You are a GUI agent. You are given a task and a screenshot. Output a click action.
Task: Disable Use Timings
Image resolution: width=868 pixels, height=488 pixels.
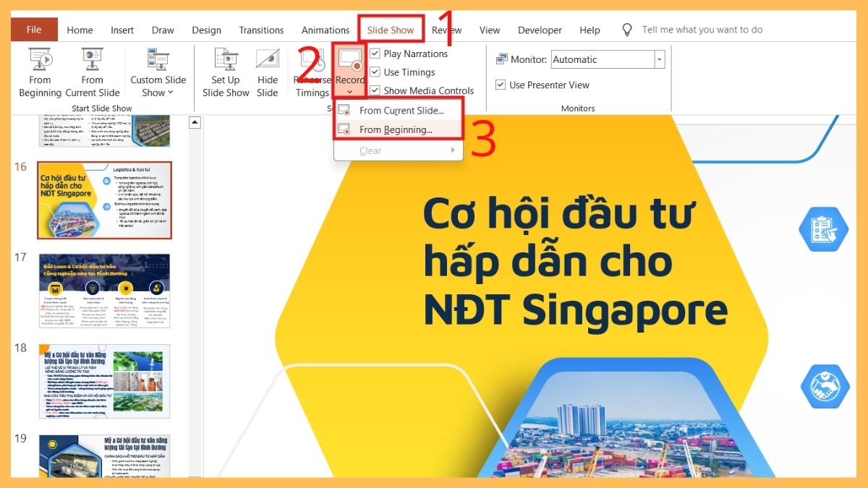(374, 72)
